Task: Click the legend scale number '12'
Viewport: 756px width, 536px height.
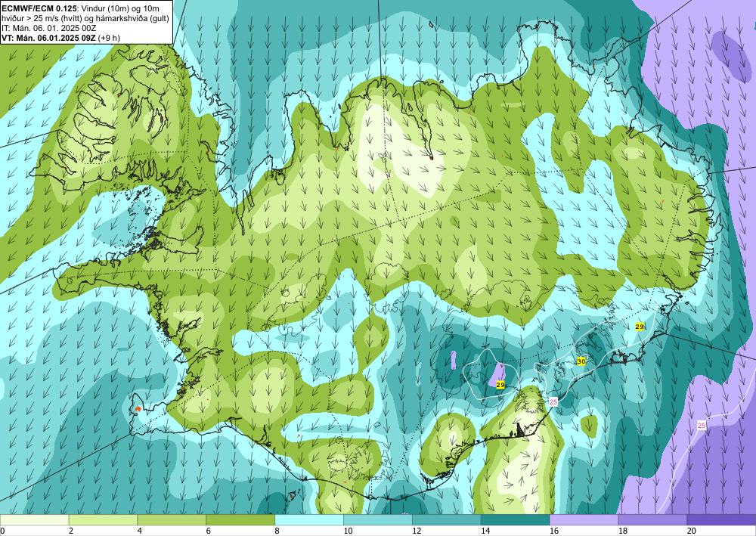Action: 417,531
